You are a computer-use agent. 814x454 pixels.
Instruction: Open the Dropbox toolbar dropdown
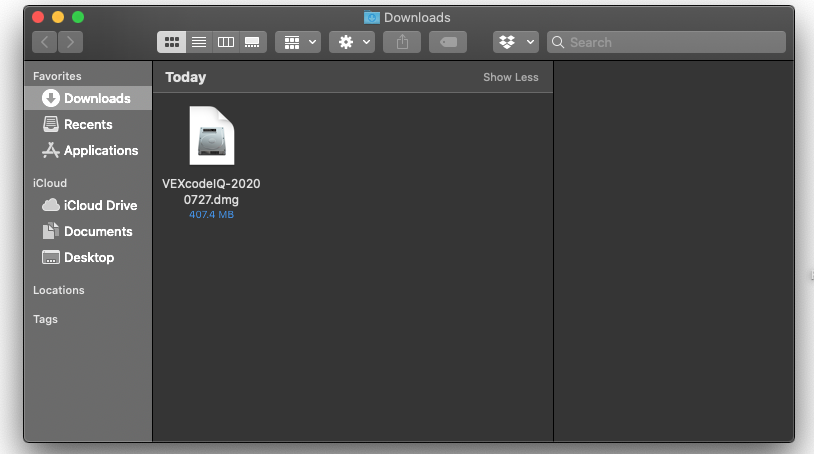(516, 42)
